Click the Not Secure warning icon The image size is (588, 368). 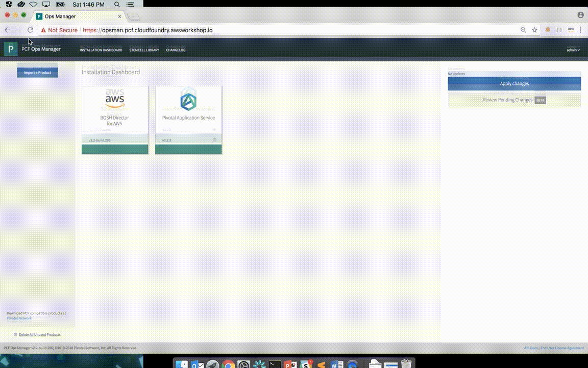tap(43, 30)
